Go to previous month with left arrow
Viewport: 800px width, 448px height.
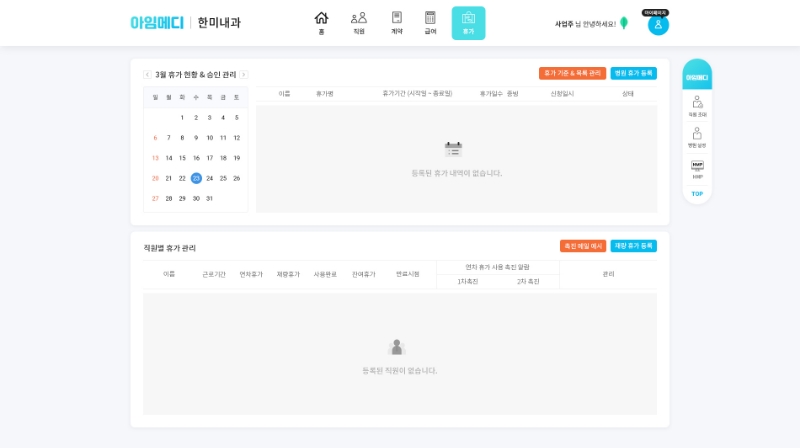[147, 74]
